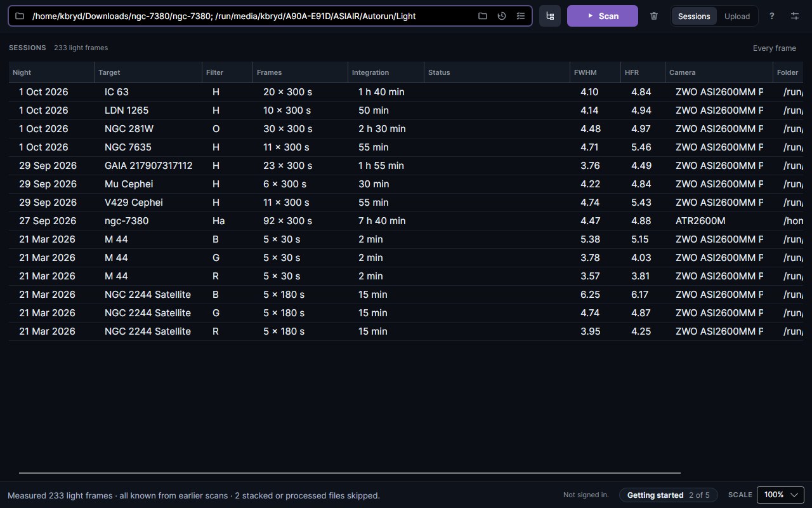This screenshot has height=508, width=812.
Task: Click the Not signed in status
Action: click(x=586, y=495)
